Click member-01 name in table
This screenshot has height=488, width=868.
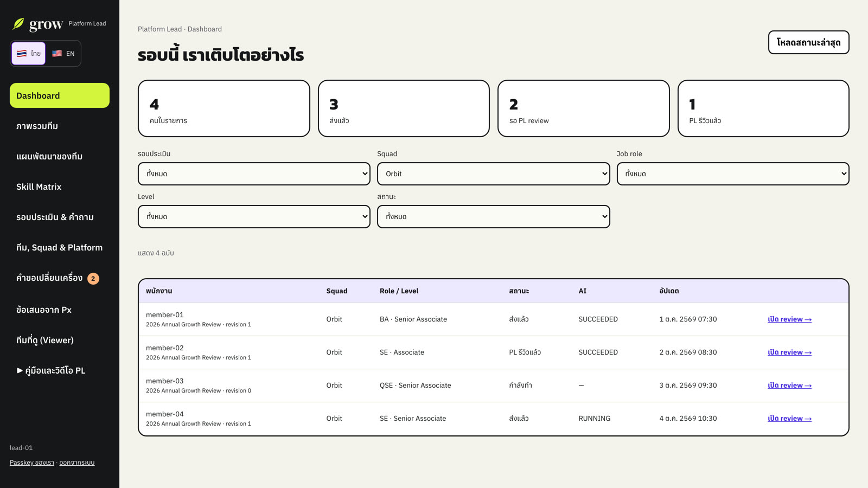165,315
